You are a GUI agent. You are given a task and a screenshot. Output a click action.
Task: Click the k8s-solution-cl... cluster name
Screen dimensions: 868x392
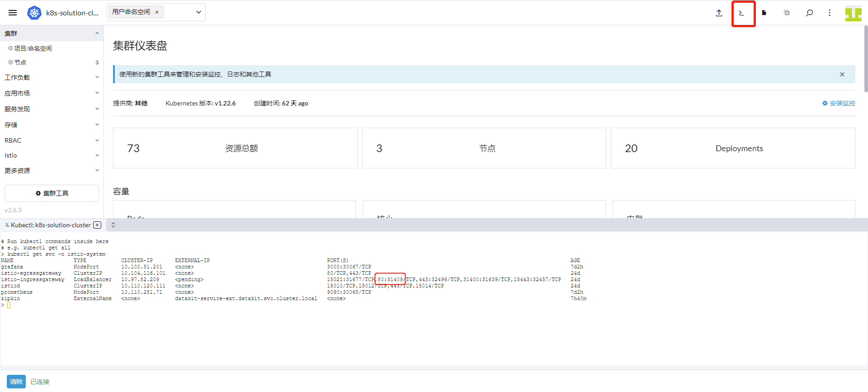(x=72, y=13)
